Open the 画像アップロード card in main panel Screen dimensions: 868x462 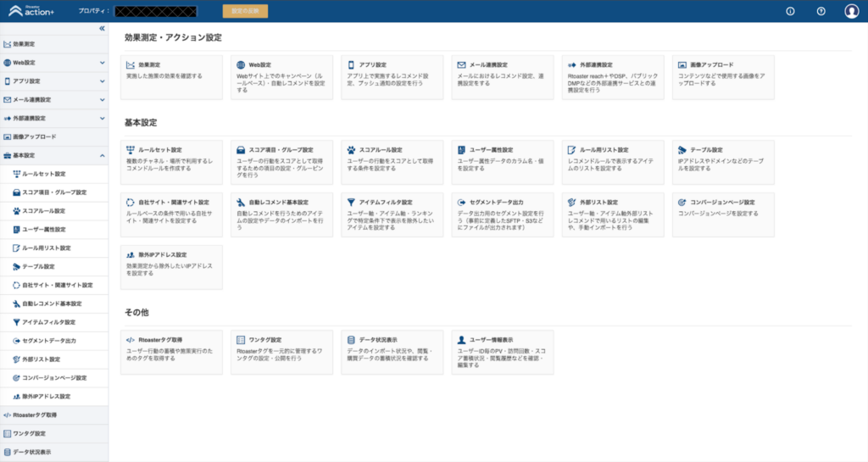[723, 77]
